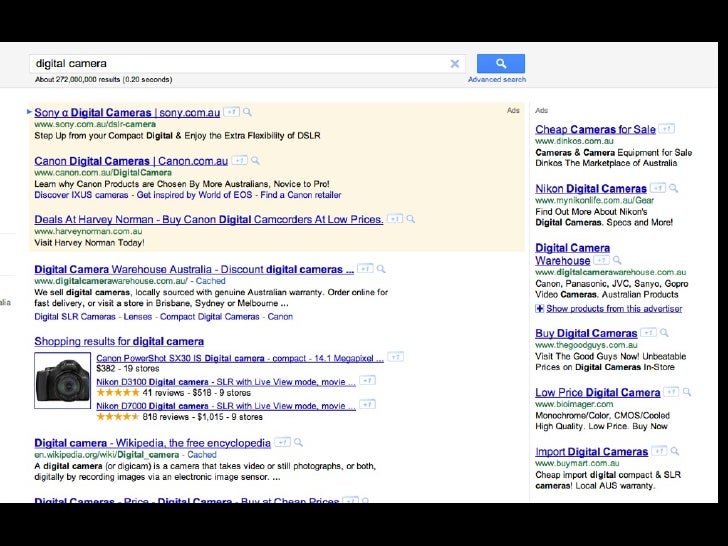
Task: Clear the search box with the X icon
Action: [455, 64]
